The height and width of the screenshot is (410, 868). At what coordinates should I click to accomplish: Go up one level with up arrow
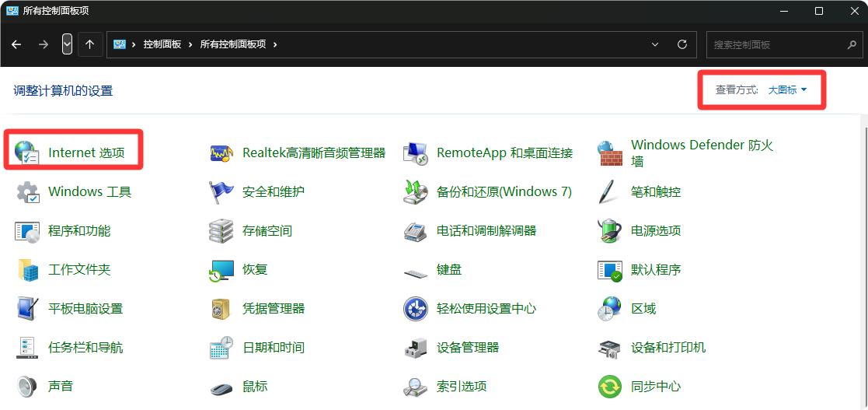click(89, 44)
